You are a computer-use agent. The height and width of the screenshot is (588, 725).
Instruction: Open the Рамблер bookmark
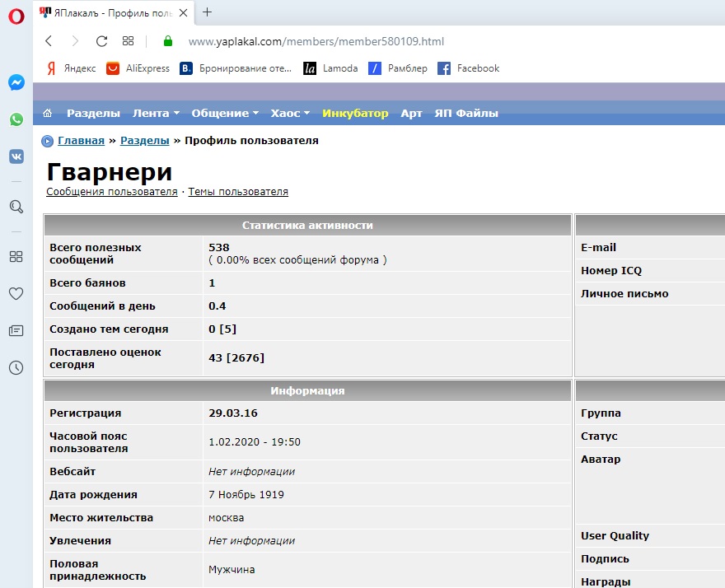pos(398,68)
